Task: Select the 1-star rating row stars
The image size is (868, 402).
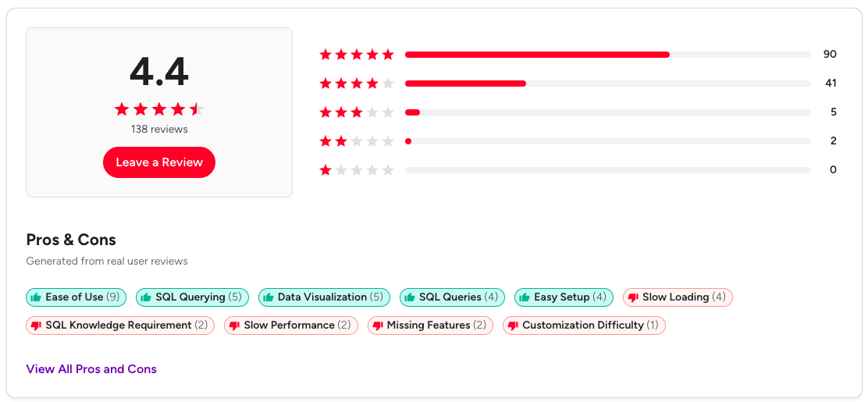Action: (357, 170)
